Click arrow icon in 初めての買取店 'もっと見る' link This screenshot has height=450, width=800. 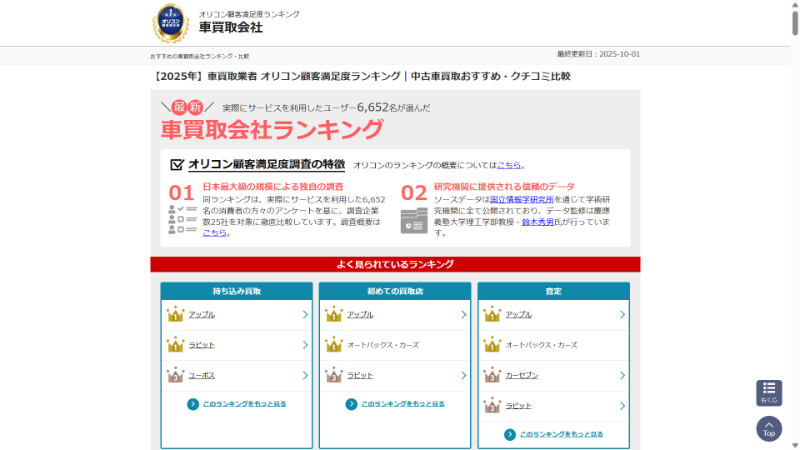tap(351, 404)
